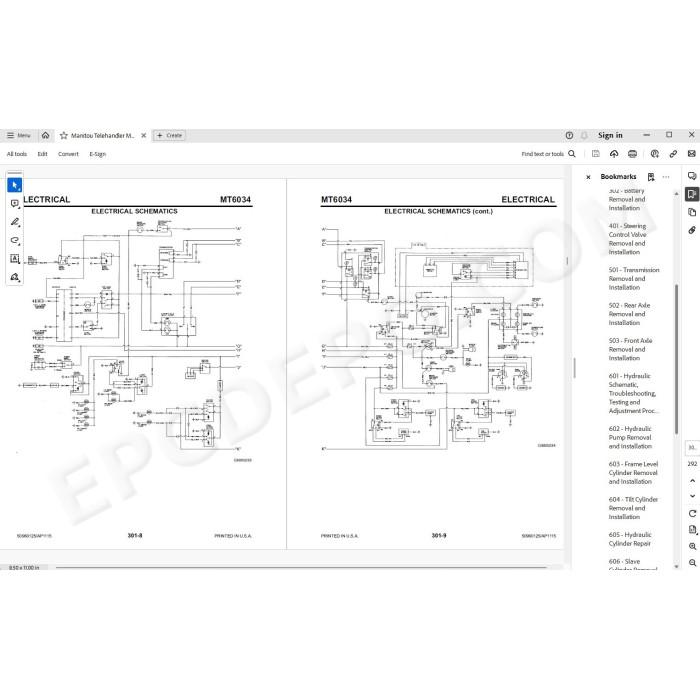Image resolution: width=700 pixels, height=700 pixels.
Task: Zoom in on the document
Action: pyautogui.click(x=692, y=546)
